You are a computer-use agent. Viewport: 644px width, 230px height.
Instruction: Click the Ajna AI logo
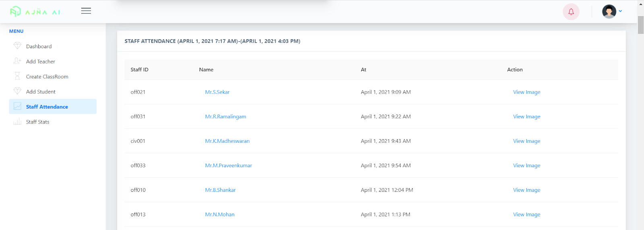35,12
